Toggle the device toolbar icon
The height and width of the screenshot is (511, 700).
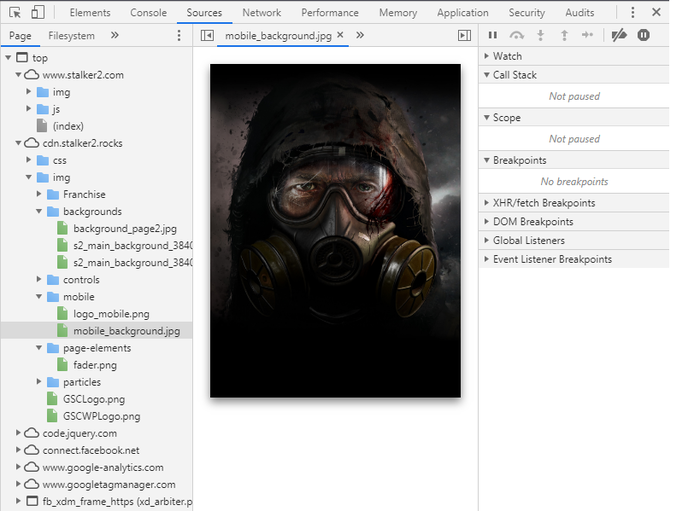37,13
